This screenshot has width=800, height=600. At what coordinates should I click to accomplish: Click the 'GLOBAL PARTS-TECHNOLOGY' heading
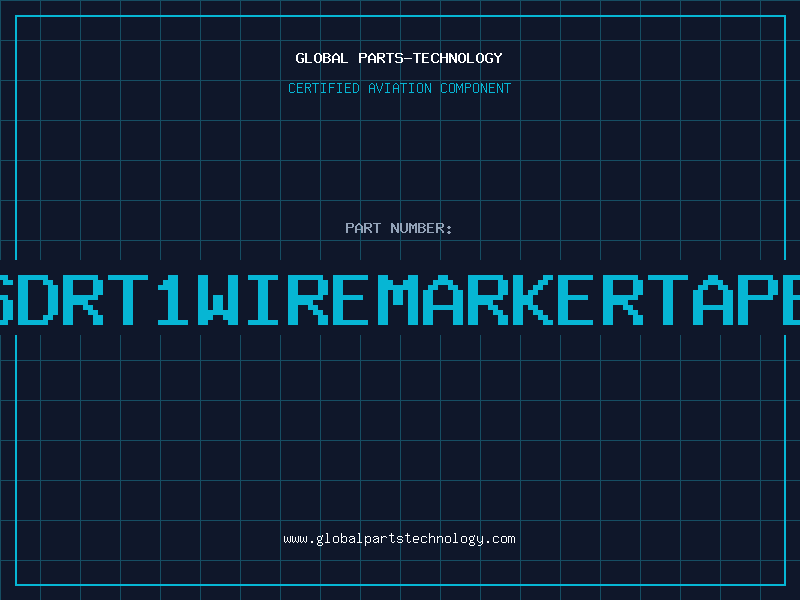coord(399,58)
